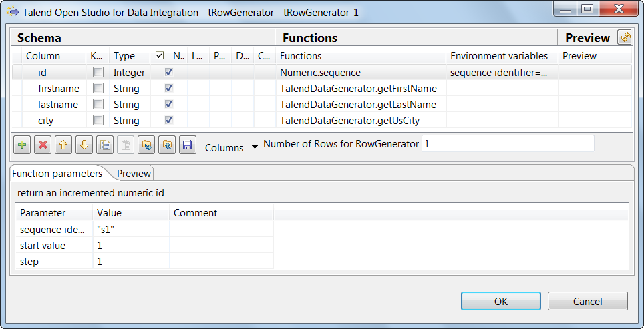The height and width of the screenshot is (329, 644).
Task: Open the Columns dropdown arrow
Action: (x=255, y=147)
